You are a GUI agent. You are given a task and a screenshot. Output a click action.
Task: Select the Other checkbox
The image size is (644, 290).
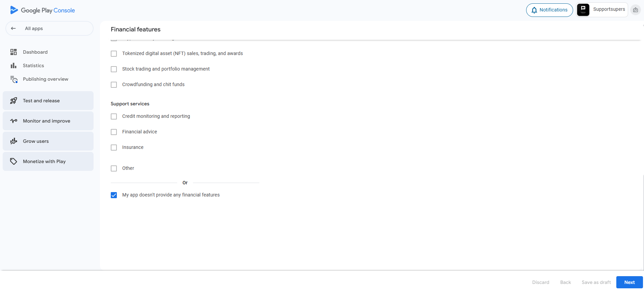pyautogui.click(x=114, y=168)
